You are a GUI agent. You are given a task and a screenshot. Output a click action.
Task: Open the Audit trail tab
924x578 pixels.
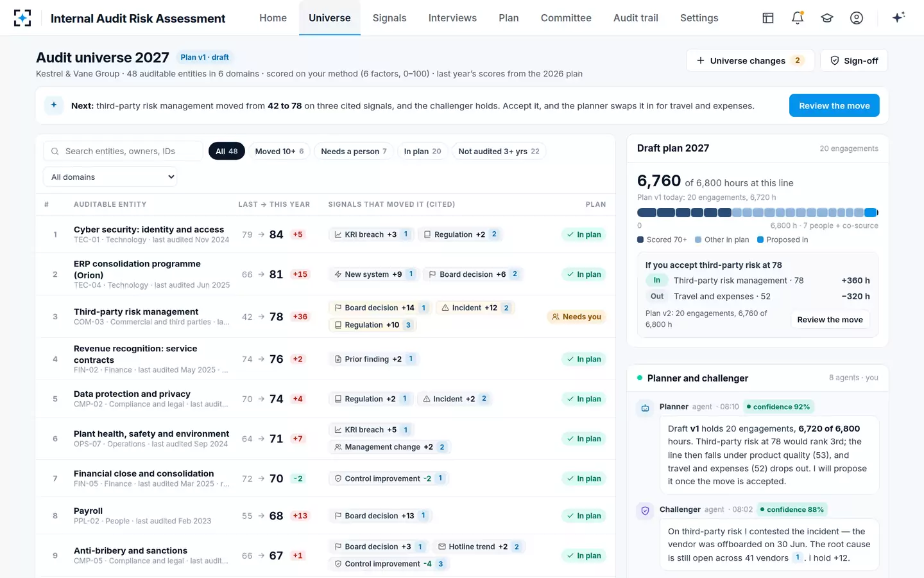(636, 18)
